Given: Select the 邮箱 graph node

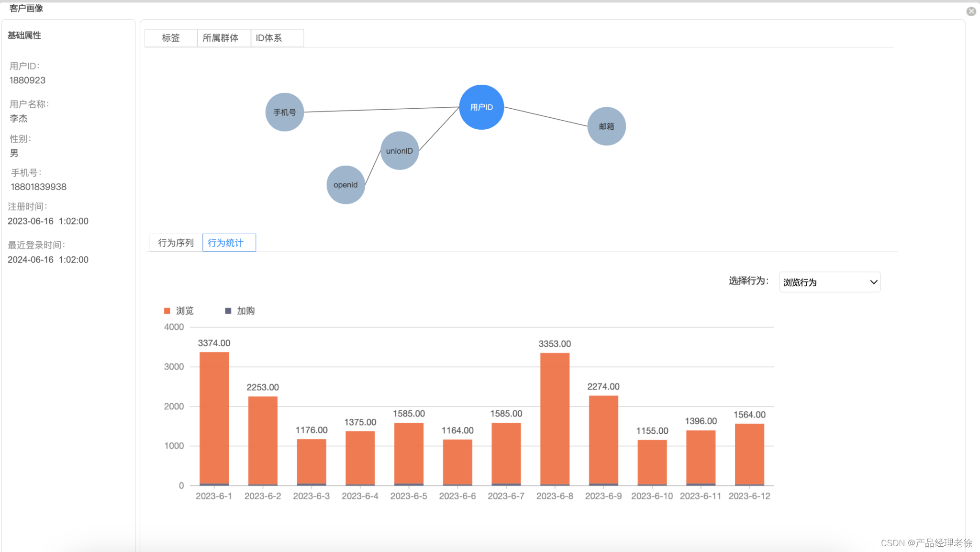Looking at the screenshot, I should (606, 126).
